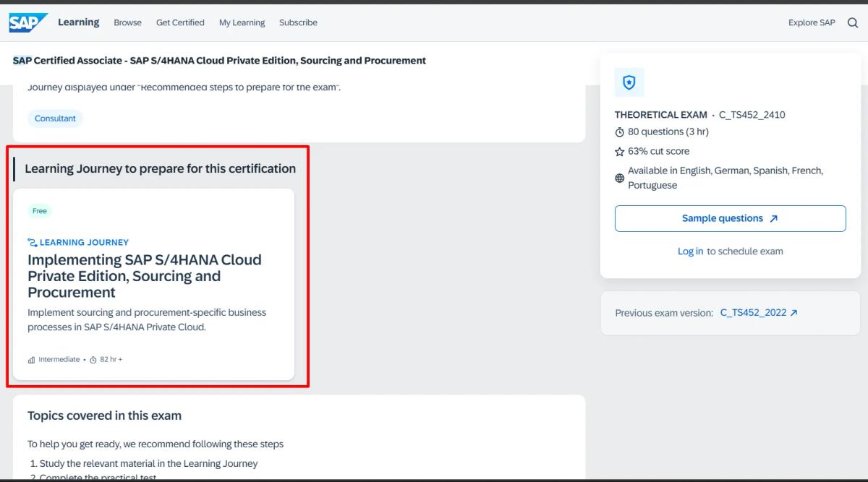Screen dimensions: 868x482
Task: Click 'Study the relevant material' step text
Action: coord(148,463)
